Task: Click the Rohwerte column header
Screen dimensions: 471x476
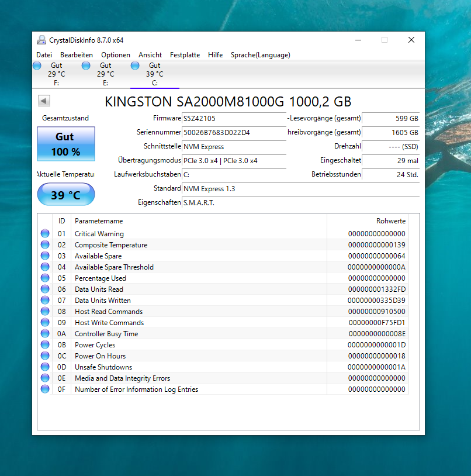Action: tap(368, 221)
